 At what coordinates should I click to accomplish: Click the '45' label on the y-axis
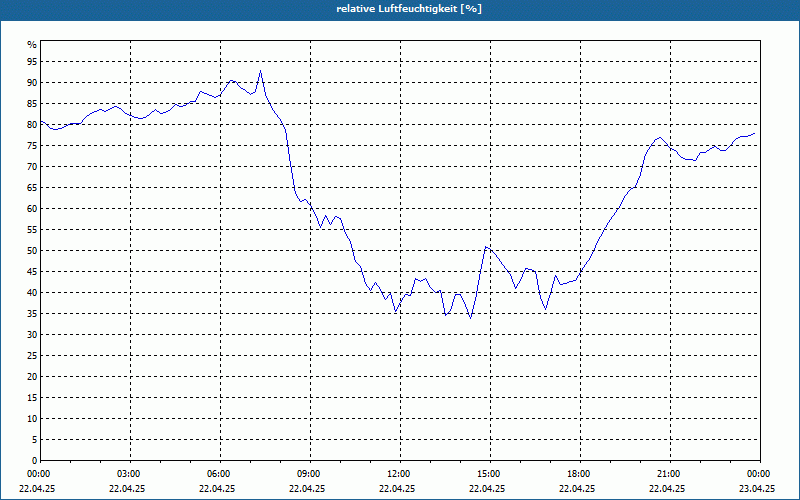coord(32,271)
